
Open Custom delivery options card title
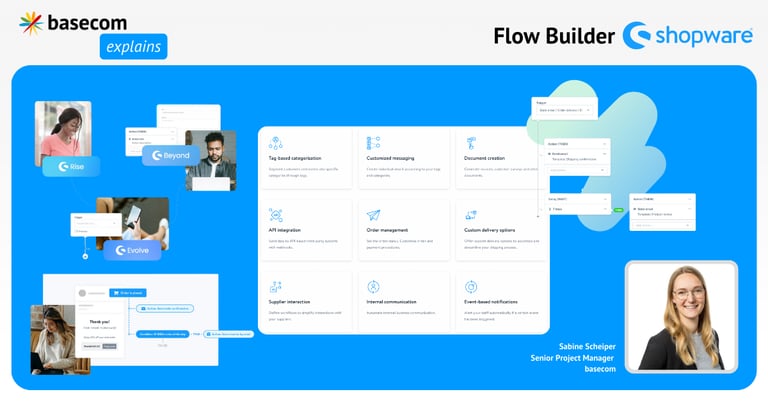489,230
